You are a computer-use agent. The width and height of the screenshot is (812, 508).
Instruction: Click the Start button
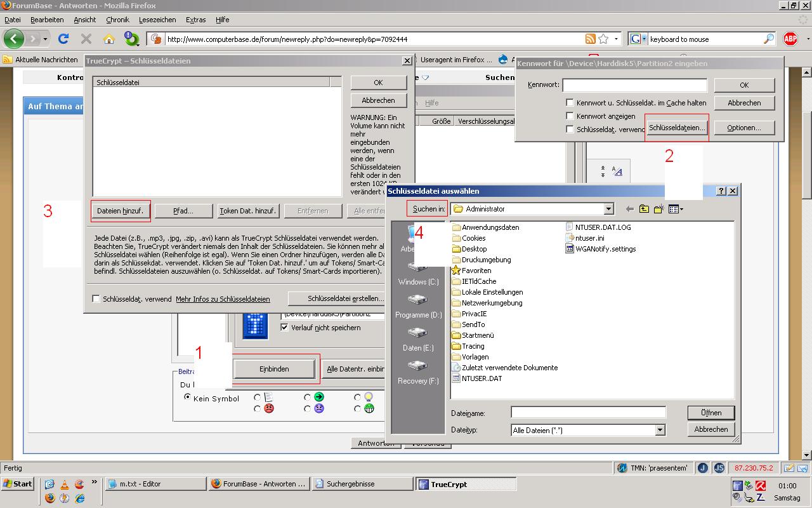[x=18, y=484]
